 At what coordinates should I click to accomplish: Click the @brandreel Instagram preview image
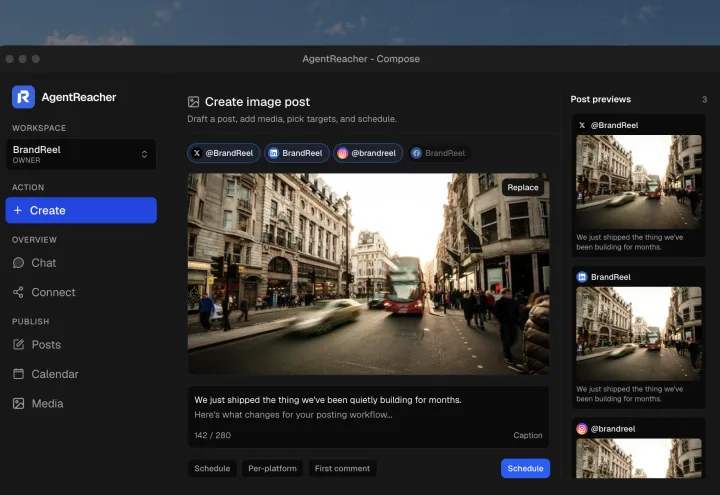pyautogui.click(x=639, y=458)
